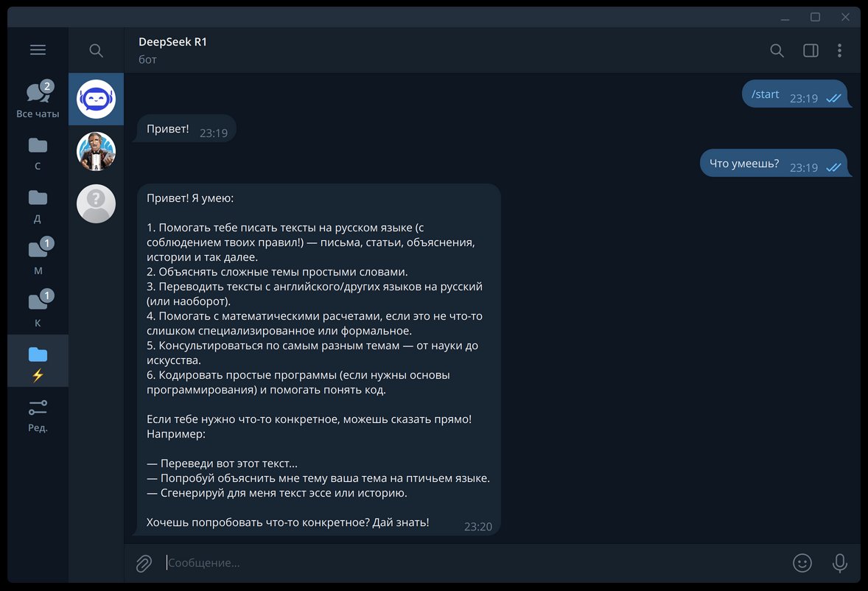
Task: Click the search icon above chat list
Action: pos(96,50)
